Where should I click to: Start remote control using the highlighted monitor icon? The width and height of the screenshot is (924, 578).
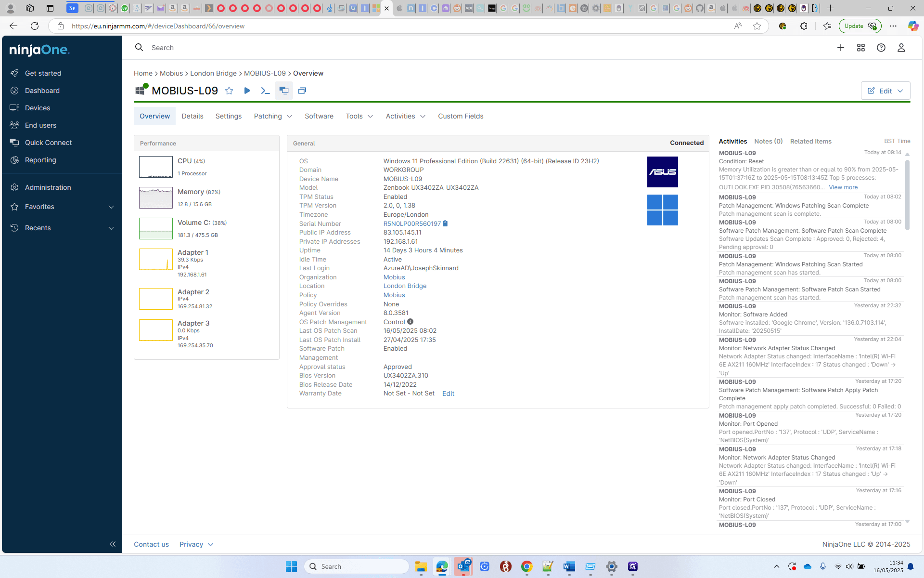pos(284,91)
